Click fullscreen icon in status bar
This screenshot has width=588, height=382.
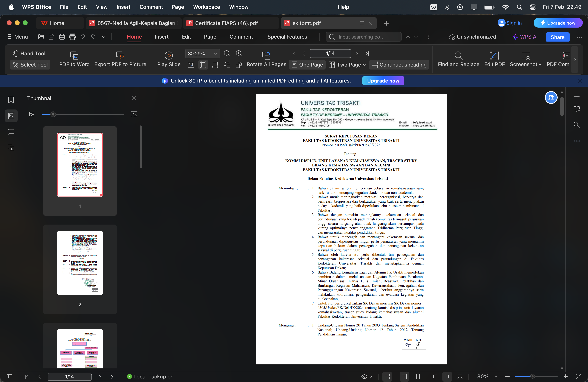[578, 377]
